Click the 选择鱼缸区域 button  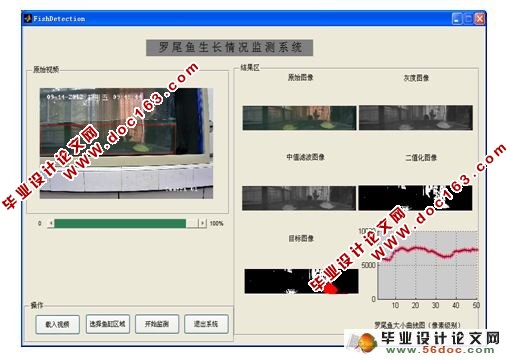click(107, 324)
